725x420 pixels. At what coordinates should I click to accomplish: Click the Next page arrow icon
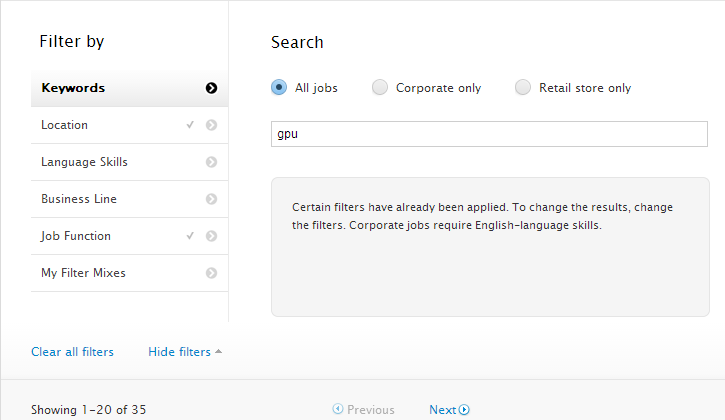(464, 410)
